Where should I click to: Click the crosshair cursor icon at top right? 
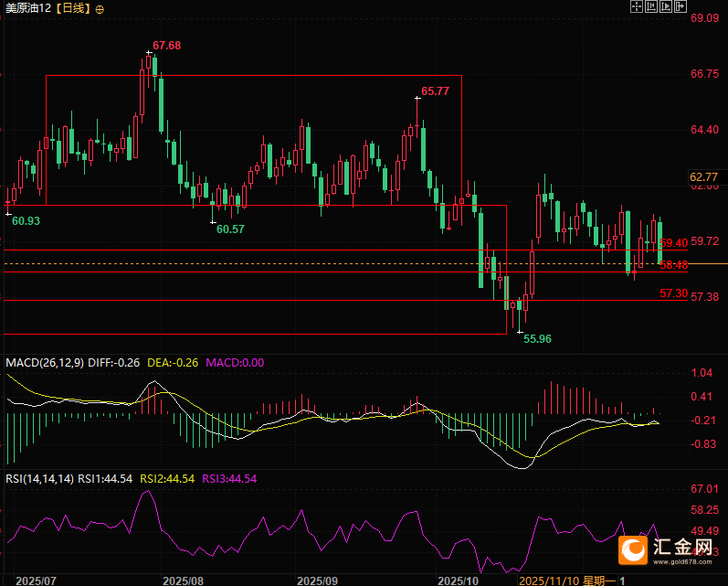tap(638, 6)
